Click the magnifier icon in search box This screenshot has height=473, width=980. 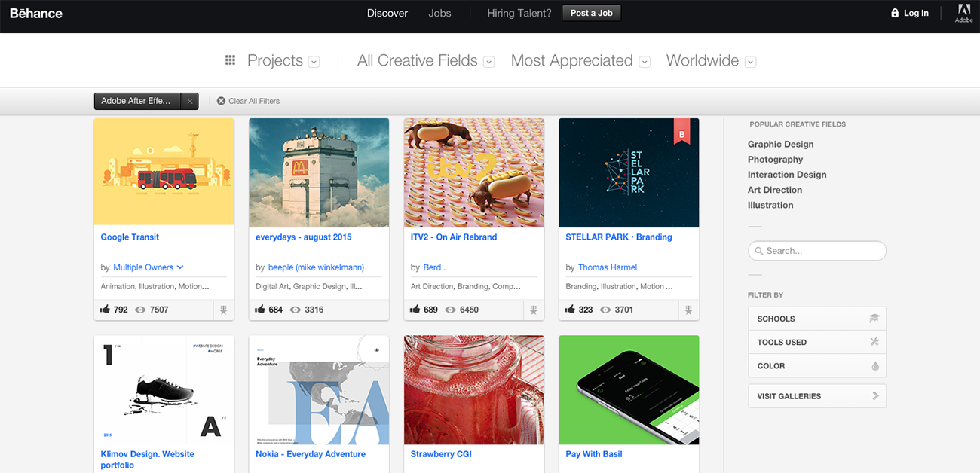click(758, 251)
